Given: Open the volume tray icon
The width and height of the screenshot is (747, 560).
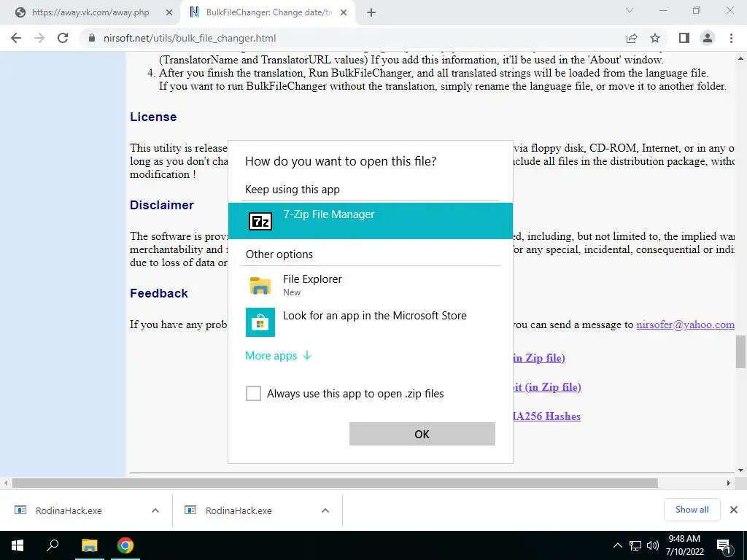Looking at the screenshot, I should click(x=653, y=545).
